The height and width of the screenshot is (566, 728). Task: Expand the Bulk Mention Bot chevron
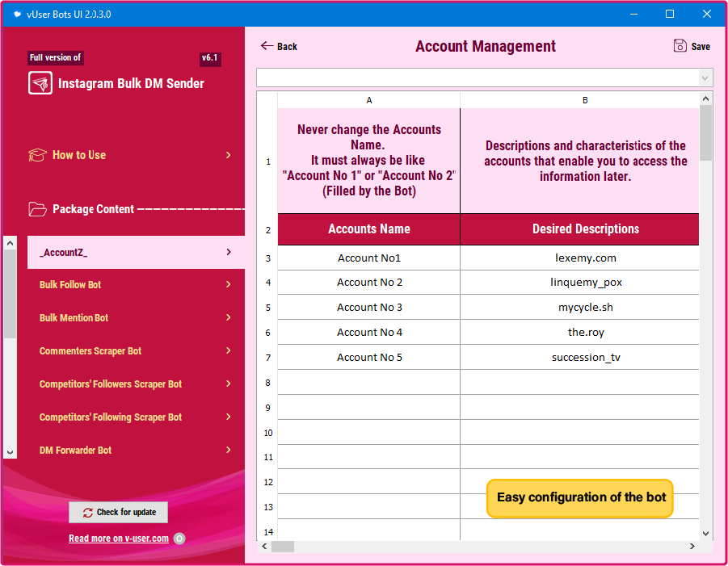(229, 317)
